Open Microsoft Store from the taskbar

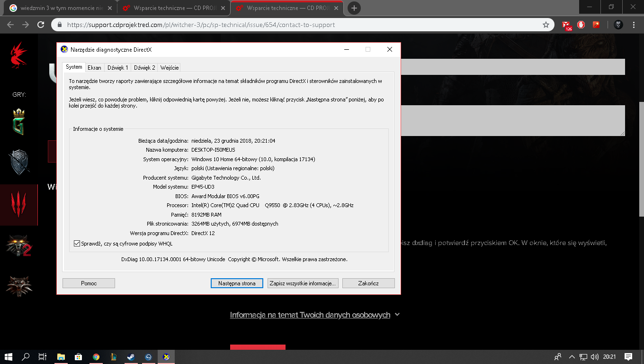(79, 357)
